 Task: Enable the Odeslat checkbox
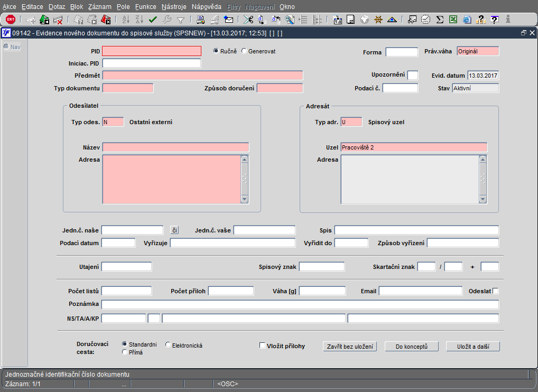tap(495, 291)
